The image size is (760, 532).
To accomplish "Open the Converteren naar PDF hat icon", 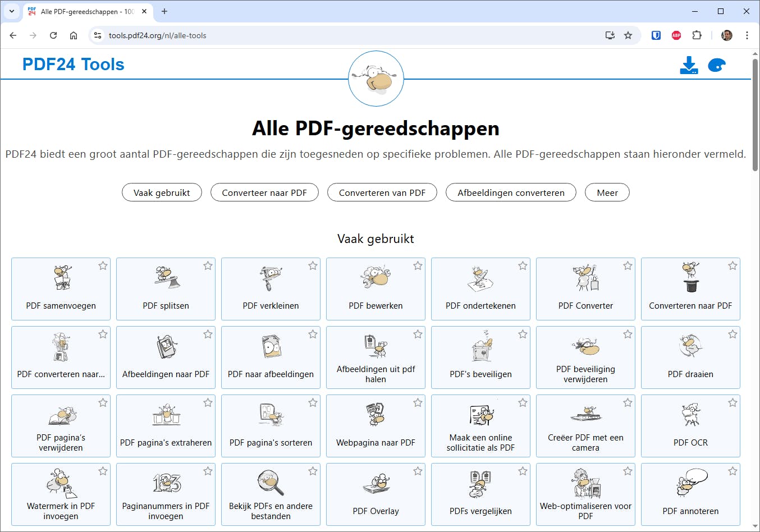I will [x=691, y=277].
